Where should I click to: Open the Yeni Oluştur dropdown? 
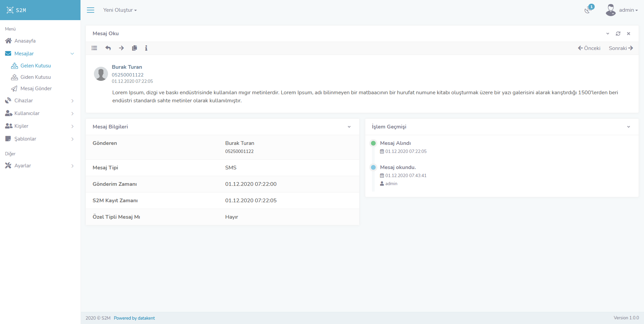pyautogui.click(x=120, y=10)
